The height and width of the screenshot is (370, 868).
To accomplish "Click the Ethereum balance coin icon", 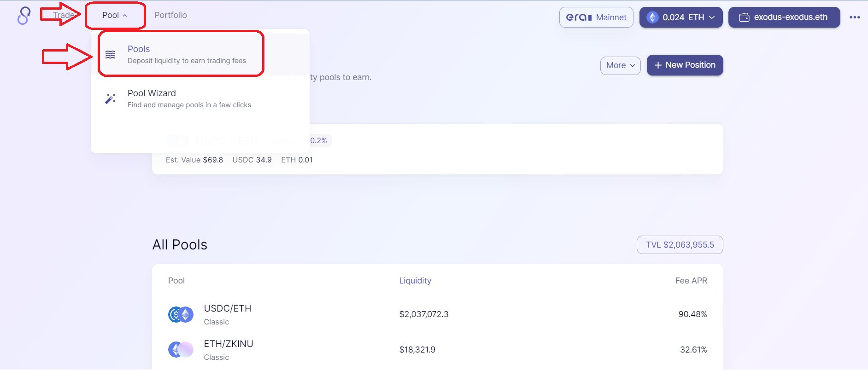I will [x=652, y=17].
